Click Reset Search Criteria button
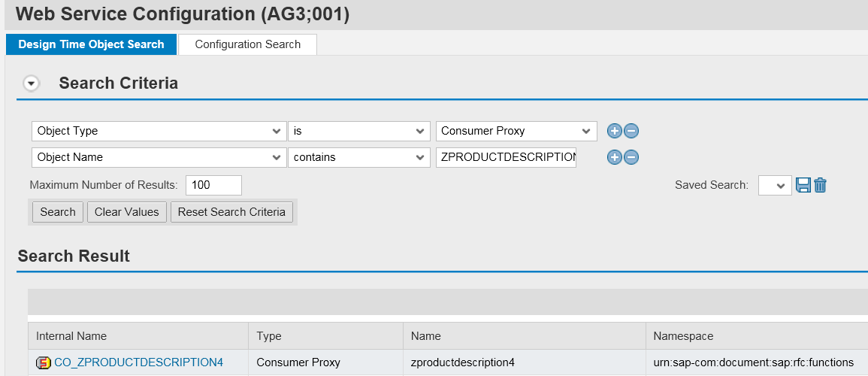 (x=231, y=212)
